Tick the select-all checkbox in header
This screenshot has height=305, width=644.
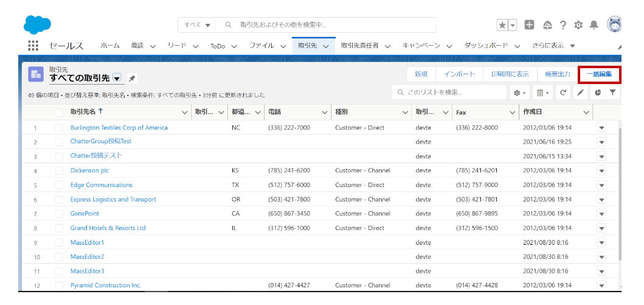click(59, 112)
